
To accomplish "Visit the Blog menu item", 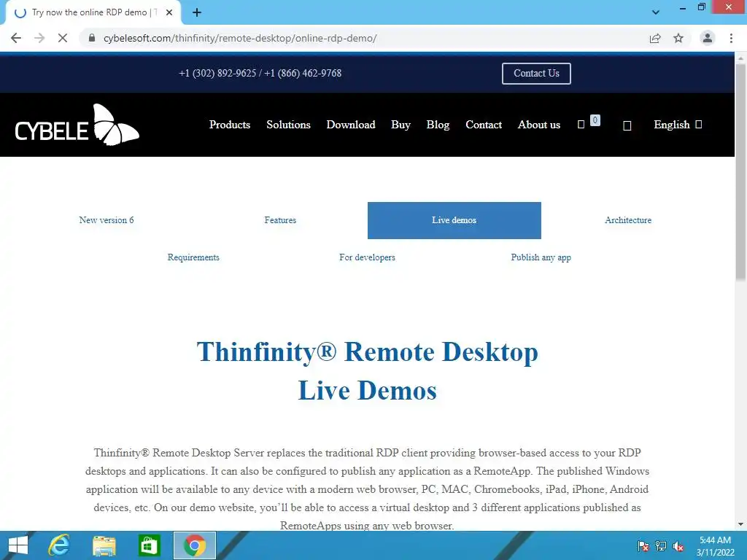I will click(438, 125).
